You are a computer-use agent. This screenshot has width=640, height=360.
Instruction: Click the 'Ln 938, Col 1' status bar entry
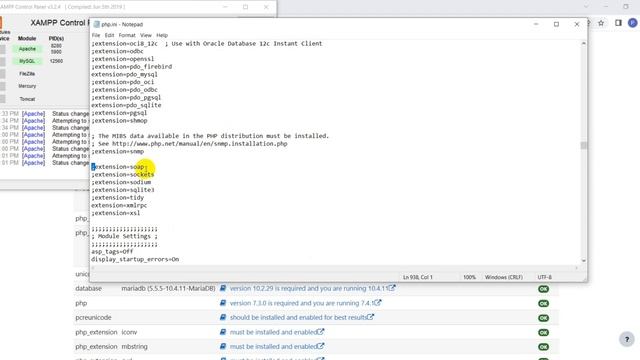coord(418,277)
